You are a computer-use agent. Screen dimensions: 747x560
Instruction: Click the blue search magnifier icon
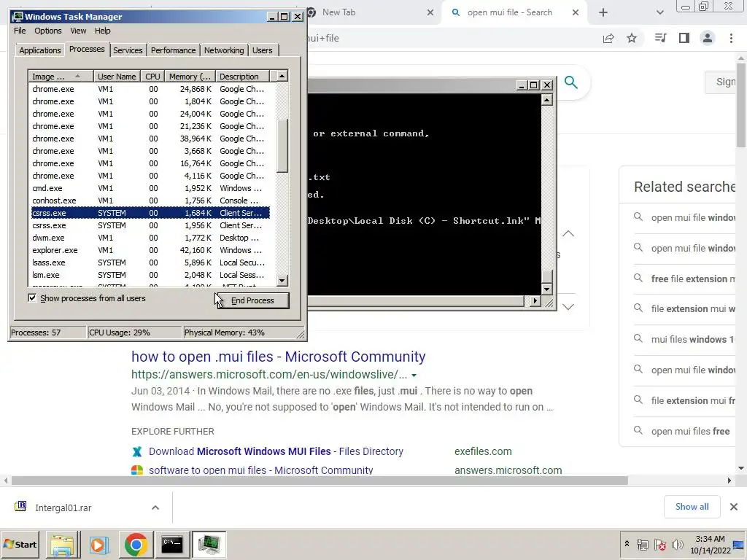click(570, 82)
